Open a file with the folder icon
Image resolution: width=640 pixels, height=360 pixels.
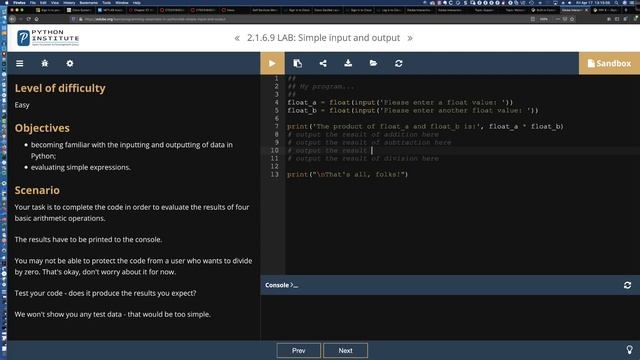[x=373, y=63]
